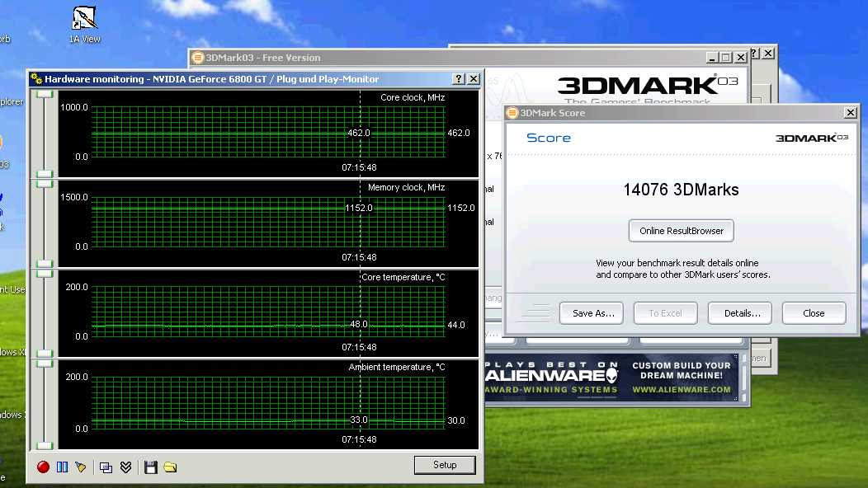Minimize the 3DMark03 - Free Version window

pos(713,57)
